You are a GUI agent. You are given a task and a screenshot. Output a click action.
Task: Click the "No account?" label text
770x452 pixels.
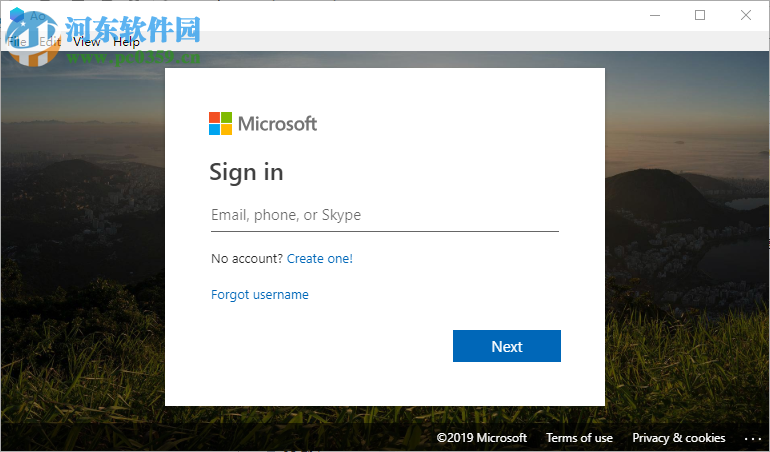(247, 259)
